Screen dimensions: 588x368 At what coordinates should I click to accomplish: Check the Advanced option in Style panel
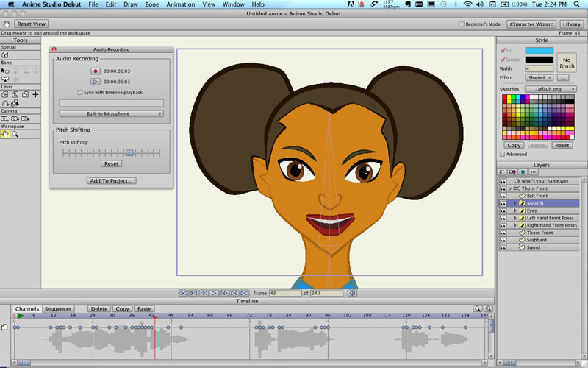tap(502, 155)
